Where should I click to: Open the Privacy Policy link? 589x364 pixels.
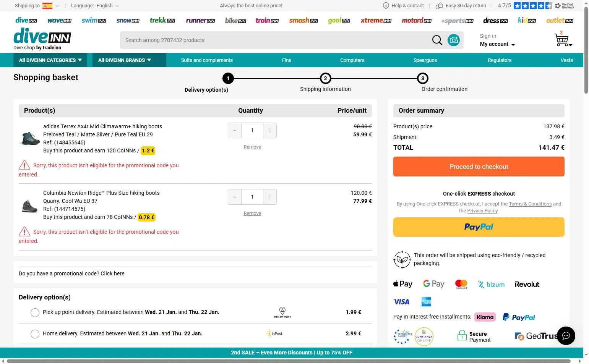[x=482, y=211]
